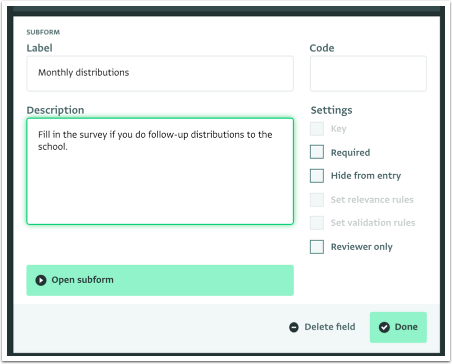The width and height of the screenshot is (452, 364).
Task: Remove this field via Delete field
Action: pos(322,327)
